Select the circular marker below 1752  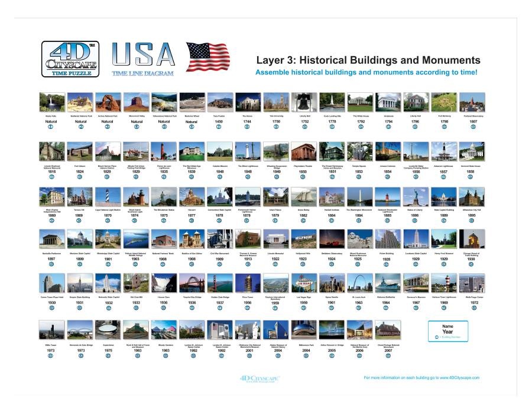pyautogui.click(x=304, y=127)
